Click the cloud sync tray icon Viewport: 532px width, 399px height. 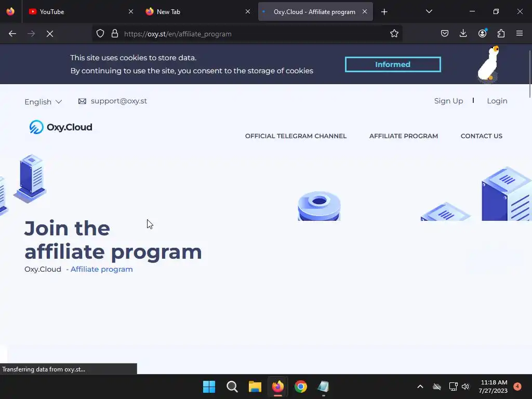437,387
